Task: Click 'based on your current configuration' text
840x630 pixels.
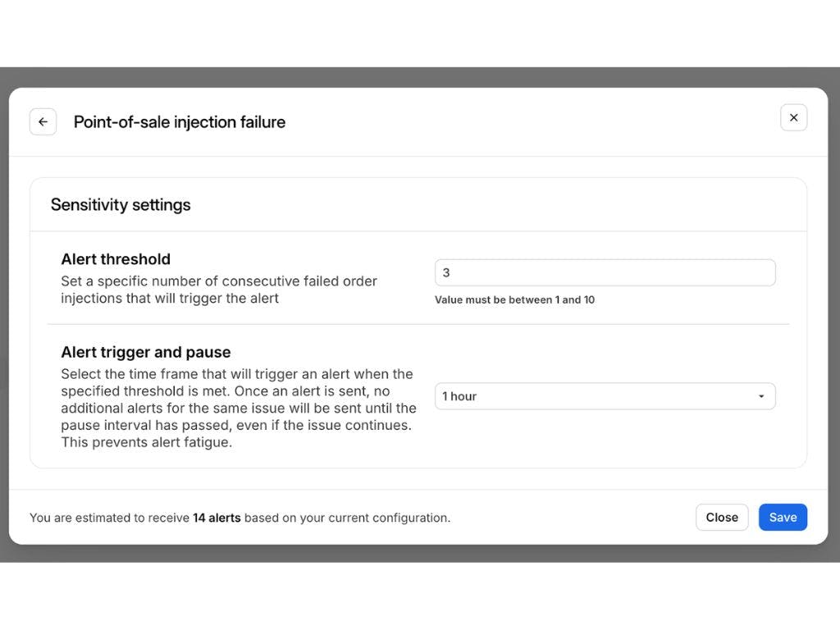Action: 347,518
